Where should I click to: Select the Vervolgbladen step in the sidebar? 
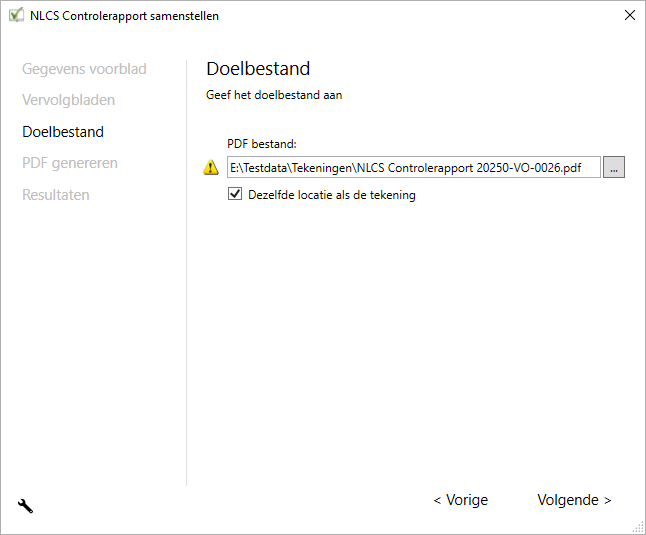coord(68,100)
